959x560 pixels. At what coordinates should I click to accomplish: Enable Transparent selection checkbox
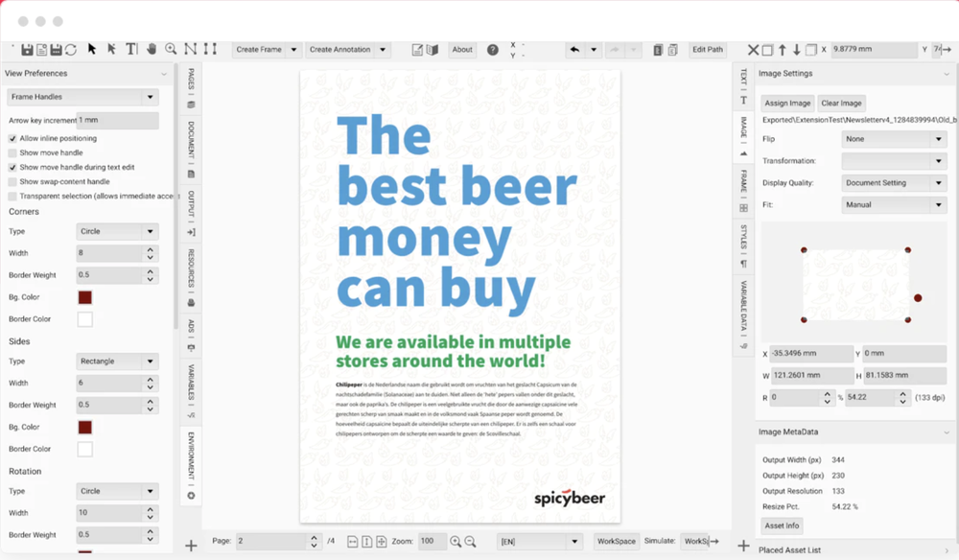point(12,197)
